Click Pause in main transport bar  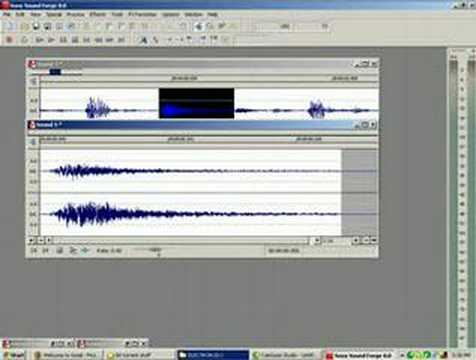click(63, 40)
